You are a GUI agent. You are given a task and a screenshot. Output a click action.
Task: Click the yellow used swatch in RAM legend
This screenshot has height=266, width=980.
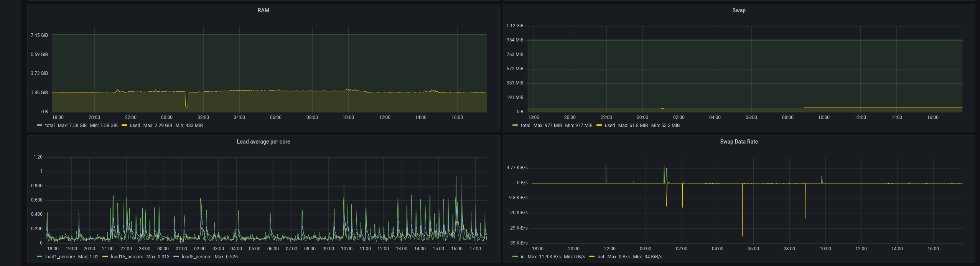[124, 126]
